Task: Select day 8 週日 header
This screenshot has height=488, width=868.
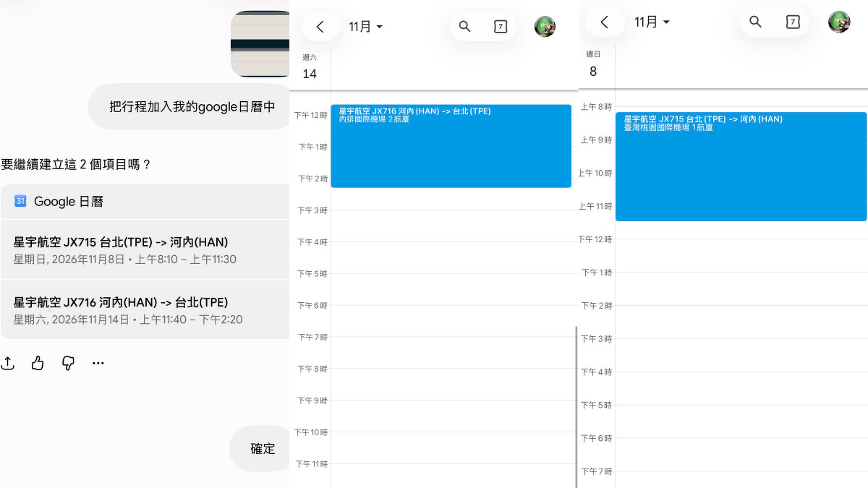Action: click(593, 64)
